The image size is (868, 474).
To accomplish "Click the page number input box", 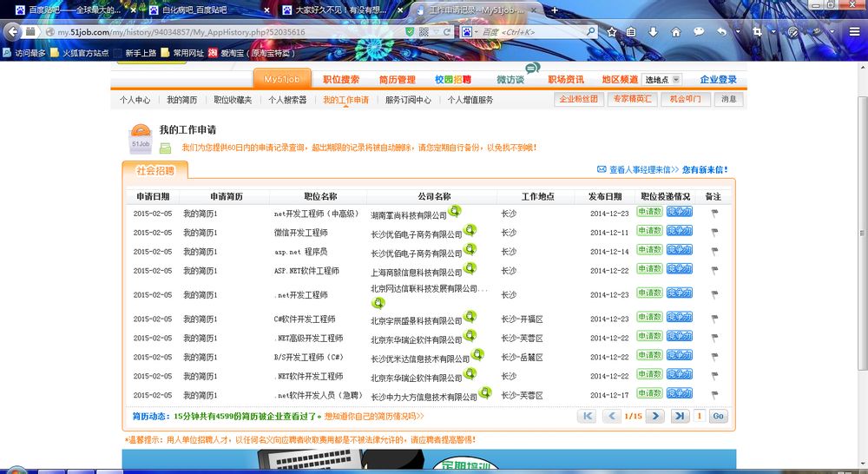I will point(699,416).
